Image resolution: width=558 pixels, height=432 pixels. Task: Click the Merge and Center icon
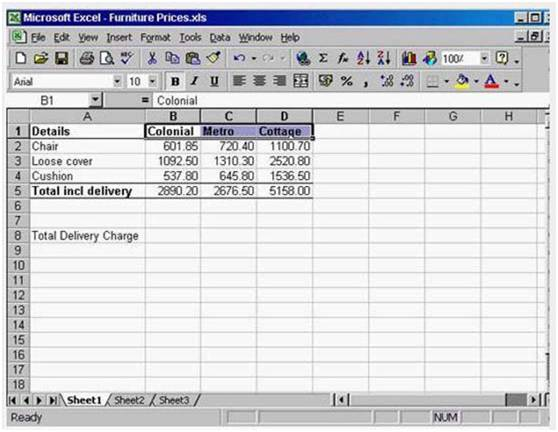click(x=301, y=81)
